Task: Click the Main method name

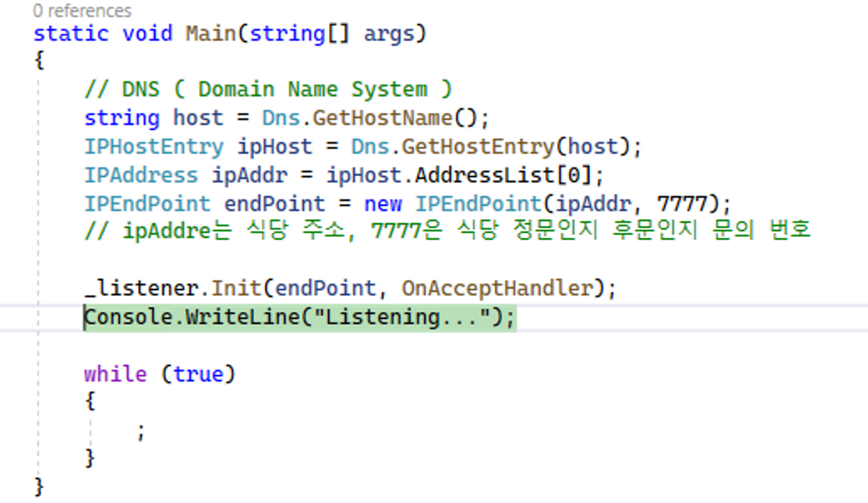Action: [211, 34]
